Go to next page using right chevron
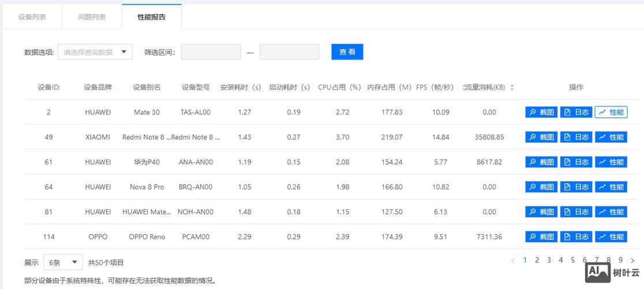644x289 pixels. click(632, 261)
